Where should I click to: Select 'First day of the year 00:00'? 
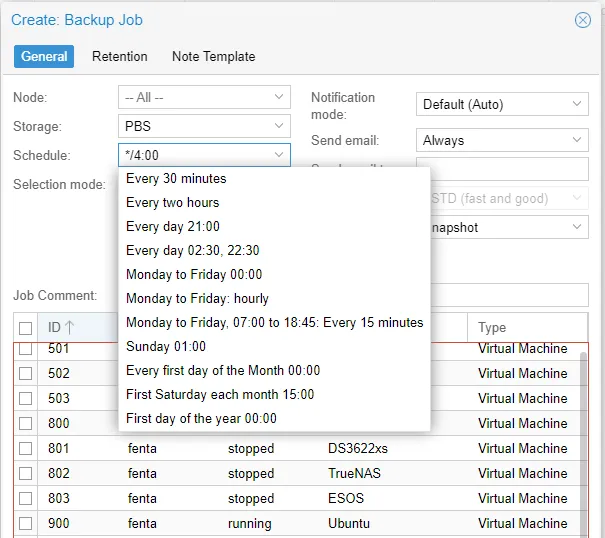click(x=274, y=418)
